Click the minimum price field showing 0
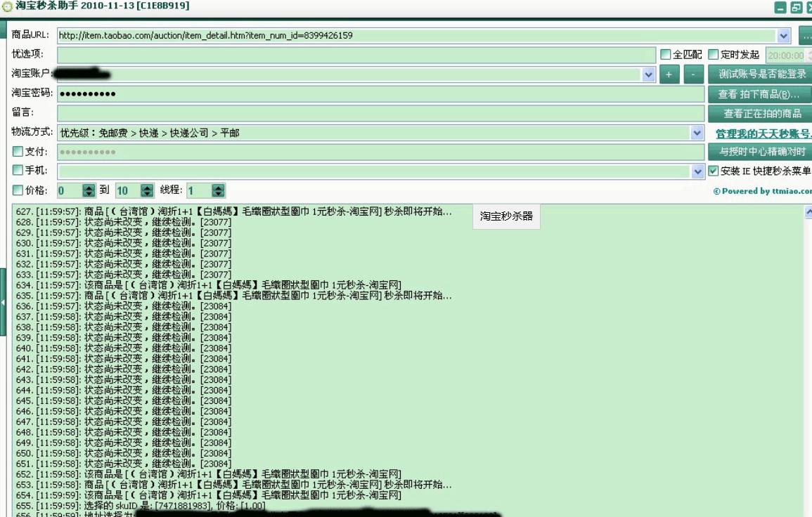Screen dimensions: 812x517 tap(70, 190)
